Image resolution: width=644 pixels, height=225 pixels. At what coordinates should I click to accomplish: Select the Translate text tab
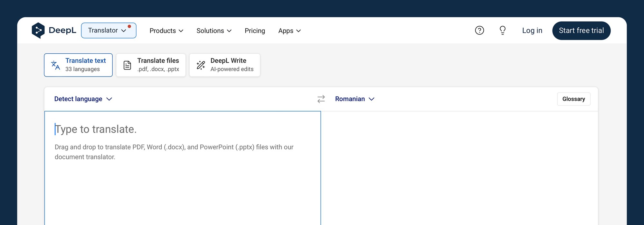(x=78, y=65)
